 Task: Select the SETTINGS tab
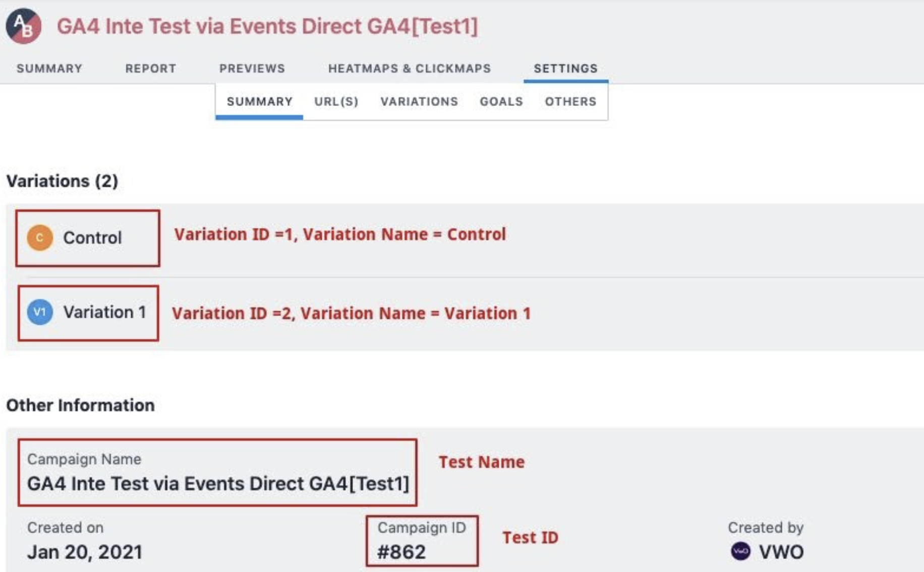(566, 68)
